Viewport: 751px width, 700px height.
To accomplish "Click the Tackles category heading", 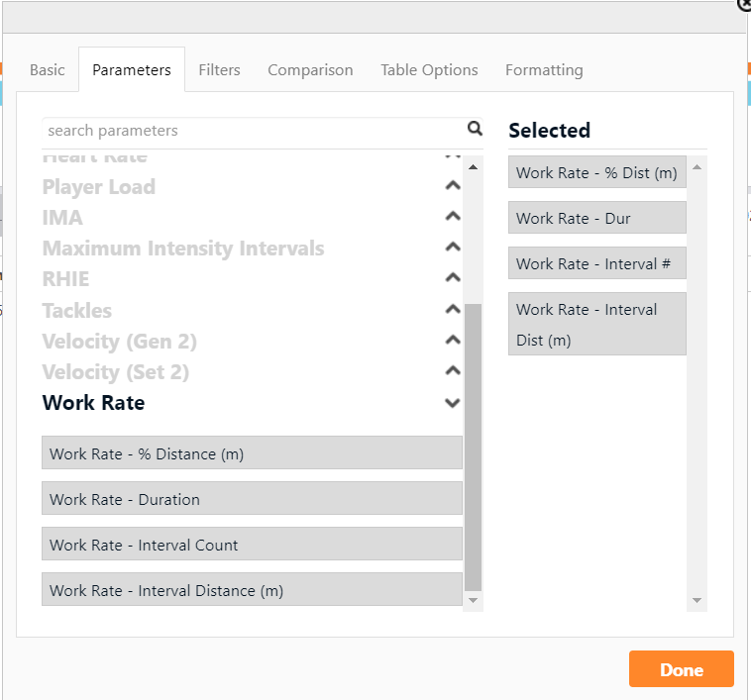I will pos(77,311).
